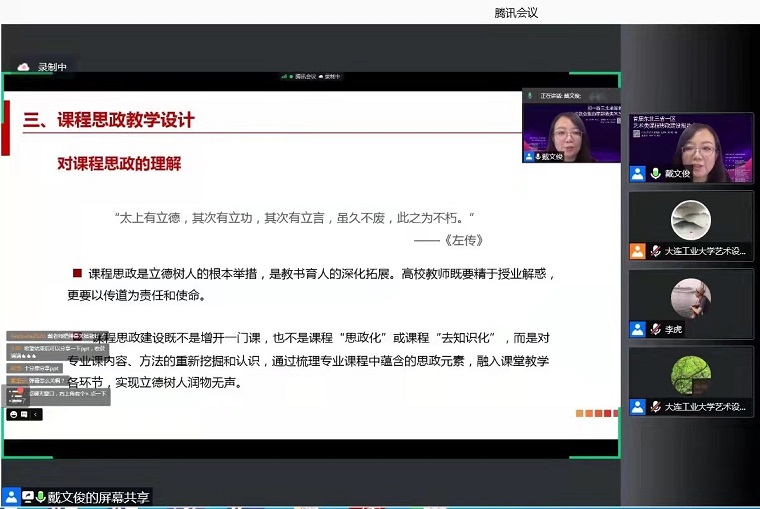Click 戴文俊 microphone icon in side panel
This screenshot has height=509, width=760.
(655, 174)
